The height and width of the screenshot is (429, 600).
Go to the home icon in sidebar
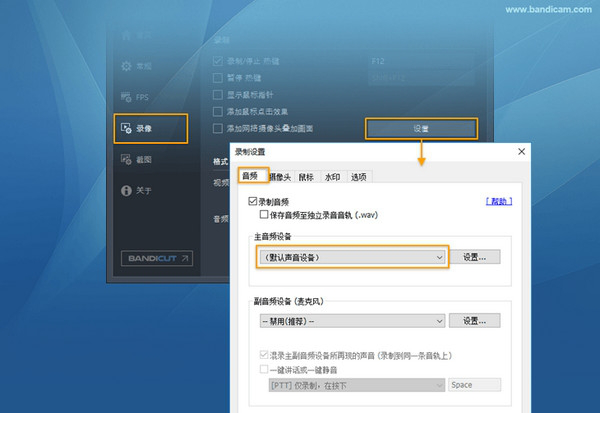(126, 36)
